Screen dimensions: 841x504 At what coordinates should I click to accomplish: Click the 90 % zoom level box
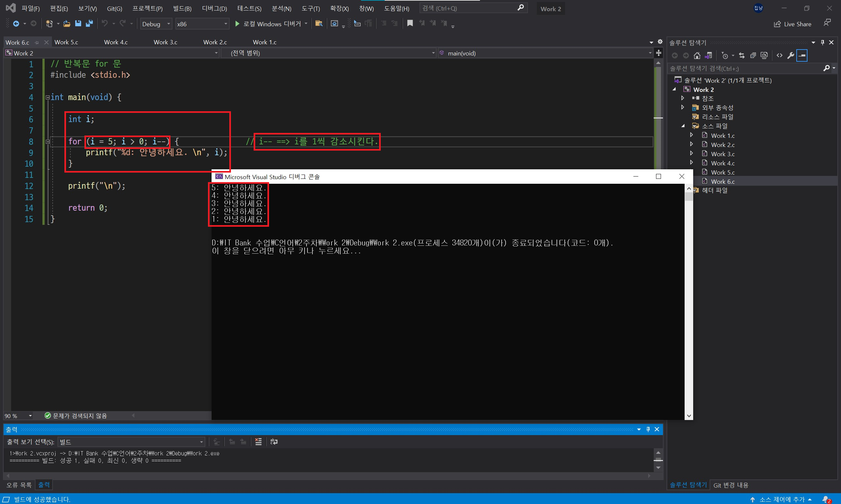coord(18,416)
